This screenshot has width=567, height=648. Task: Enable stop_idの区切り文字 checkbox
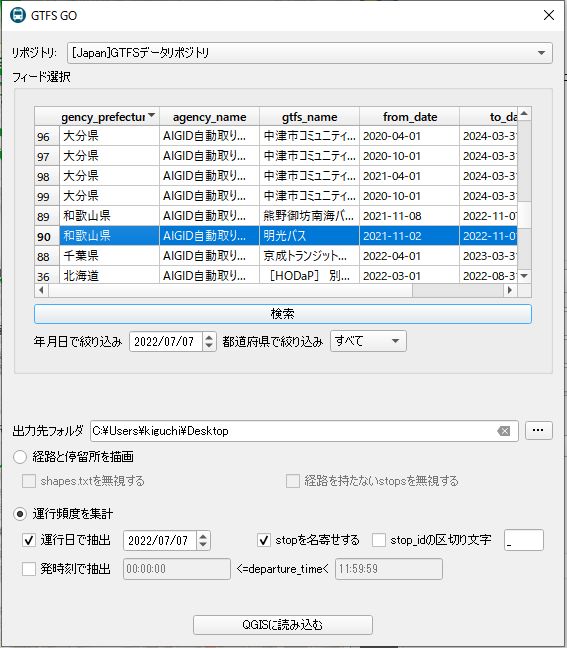[379, 540]
